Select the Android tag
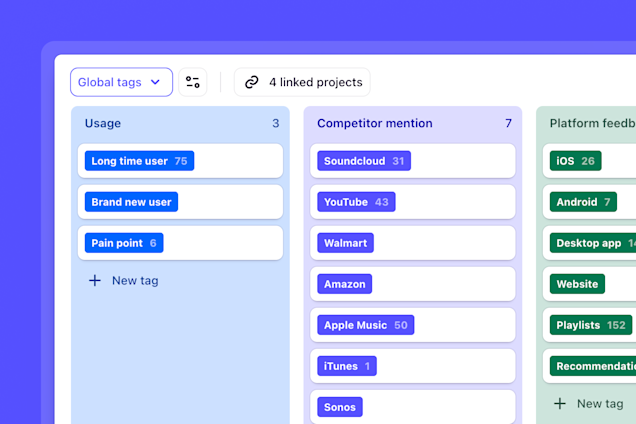 [583, 202]
